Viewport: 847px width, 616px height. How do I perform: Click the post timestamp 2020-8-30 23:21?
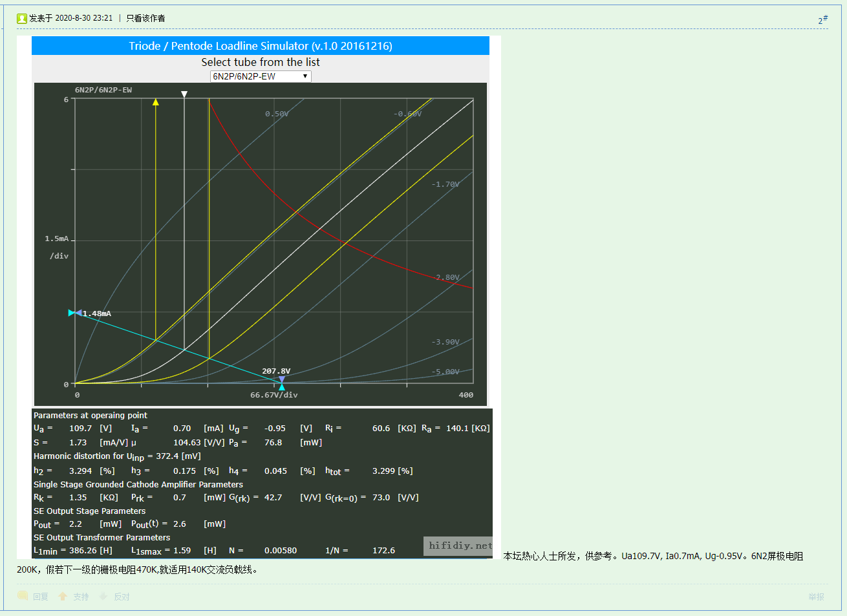[x=84, y=18]
